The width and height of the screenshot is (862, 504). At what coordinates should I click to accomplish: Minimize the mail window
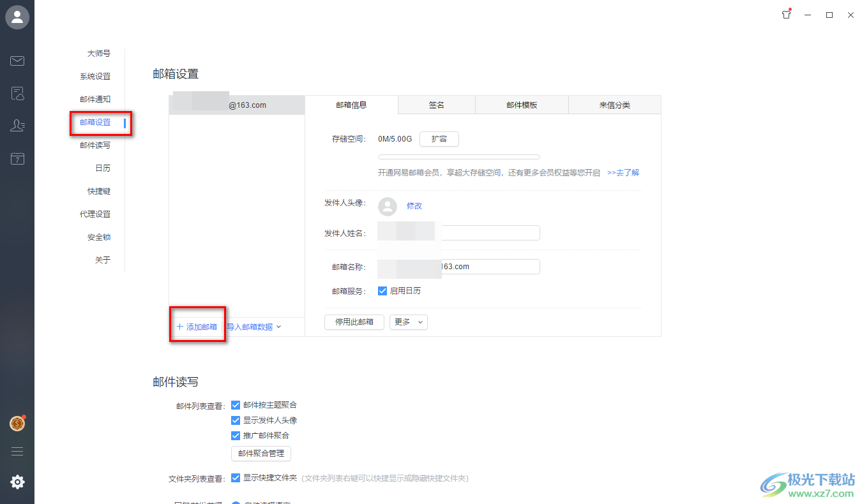[808, 15]
